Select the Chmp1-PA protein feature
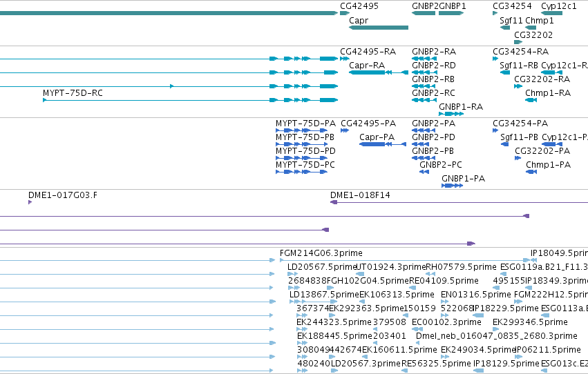The width and height of the screenshot is (588, 374). coord(531,172)
